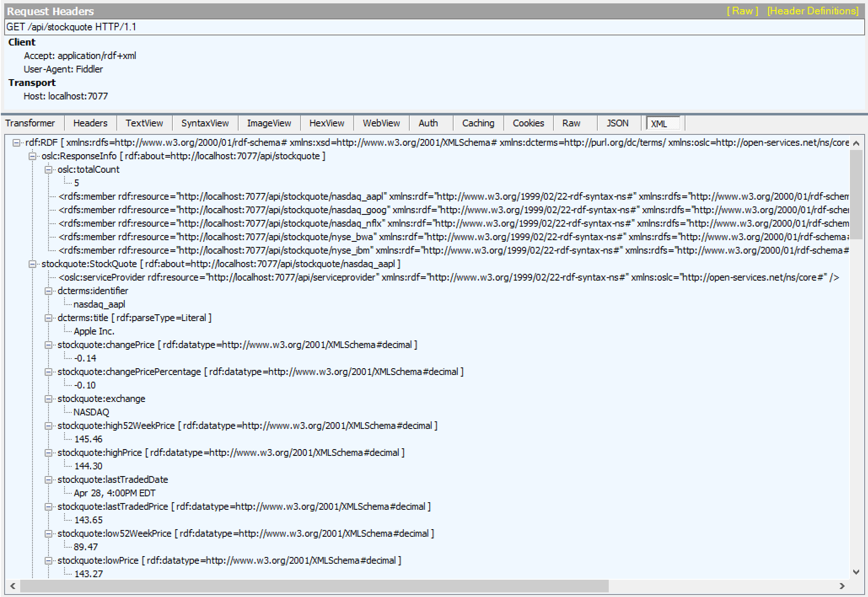Collapse the dcterms:identifier node
Image resolution: width=868 pixels, height=597 pixels.
point(48,291)
